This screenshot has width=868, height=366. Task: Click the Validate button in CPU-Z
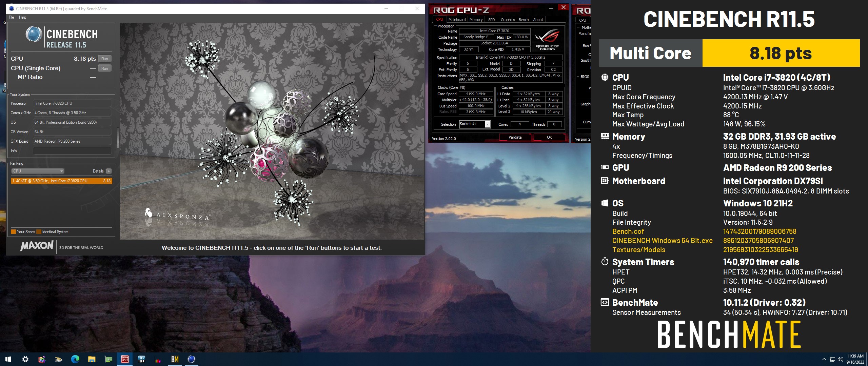coord(515,137)
